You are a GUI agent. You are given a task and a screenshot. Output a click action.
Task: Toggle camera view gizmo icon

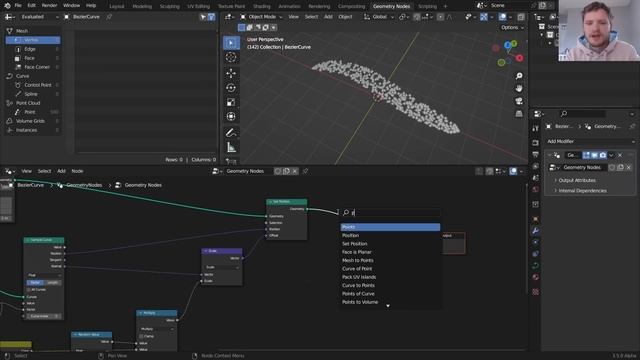pyautogui.click(x=519, y=101)
